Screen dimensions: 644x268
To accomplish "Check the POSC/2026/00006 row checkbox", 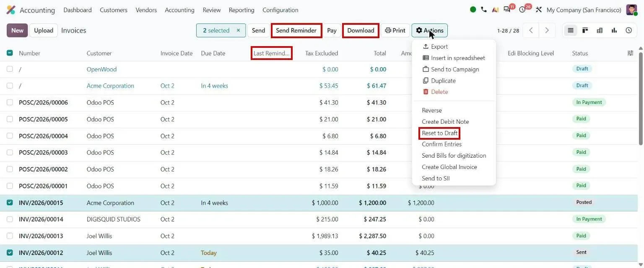I will 10,102.
